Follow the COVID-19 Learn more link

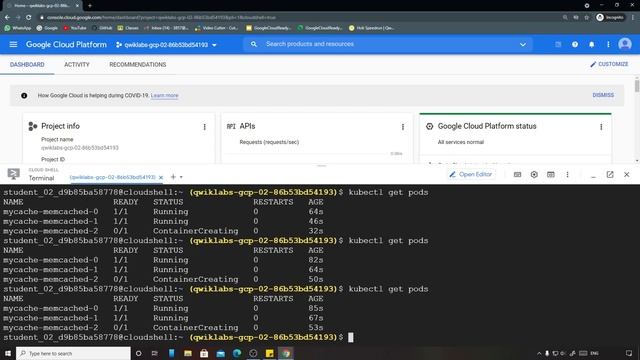point(164,96)
